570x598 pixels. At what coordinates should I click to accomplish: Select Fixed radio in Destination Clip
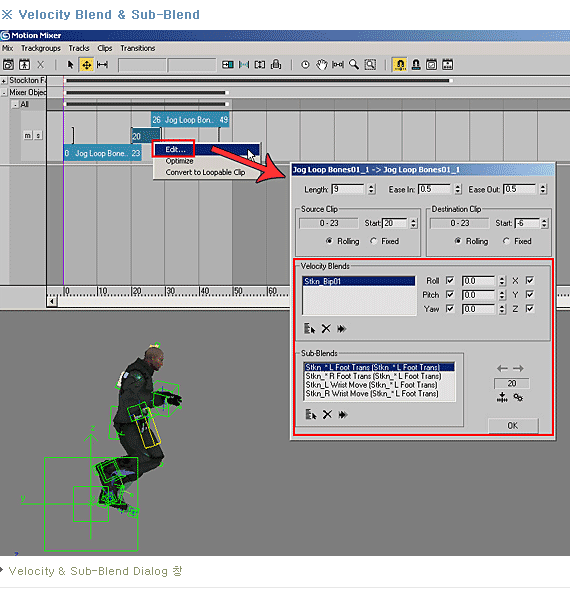coord(506,241)
